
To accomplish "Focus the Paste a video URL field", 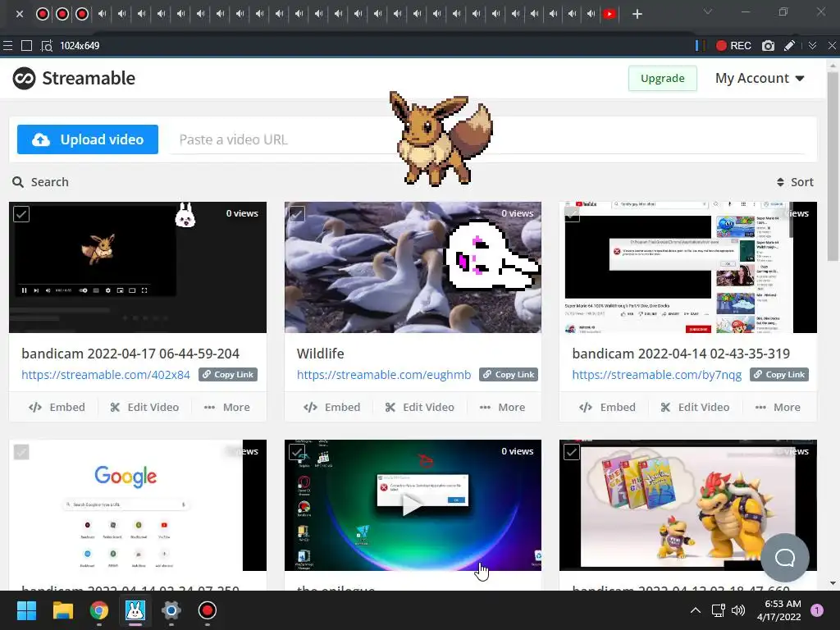I will coord(486,139).
